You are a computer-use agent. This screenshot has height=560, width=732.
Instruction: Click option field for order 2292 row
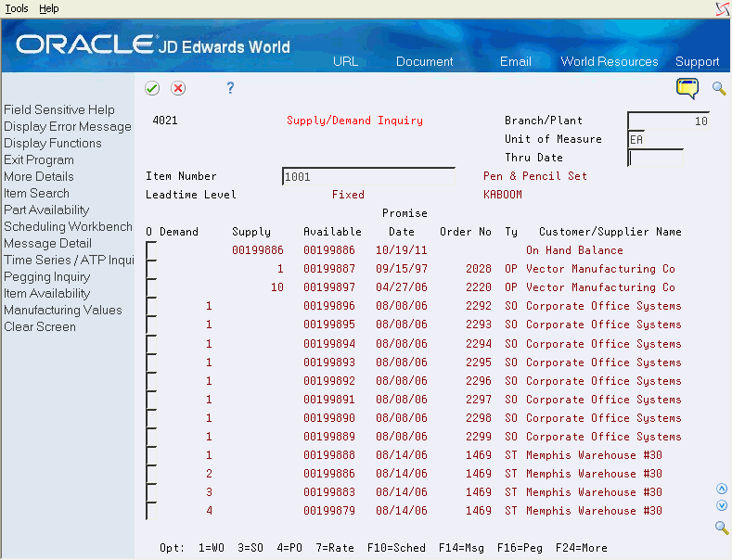click(151, 306)
